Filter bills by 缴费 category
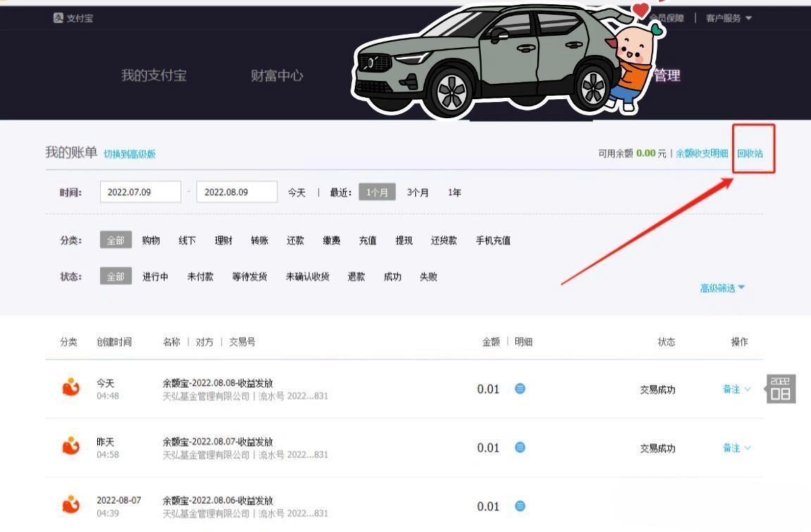The width and height of the screenshot is (811, 532). coord(332,241)
